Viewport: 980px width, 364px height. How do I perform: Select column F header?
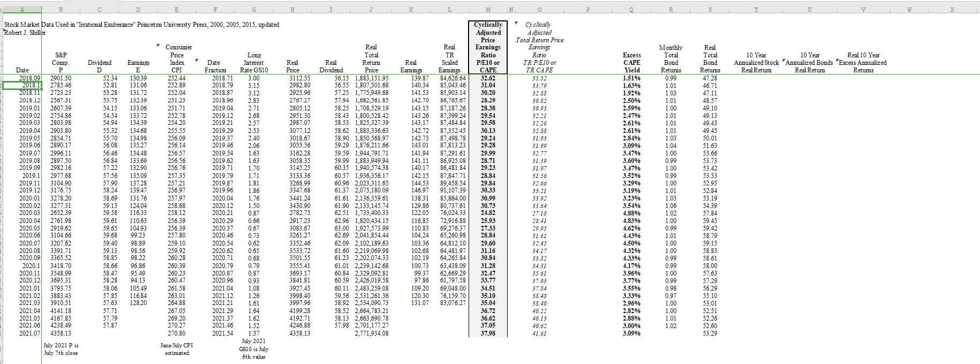(x=216, y=9)
